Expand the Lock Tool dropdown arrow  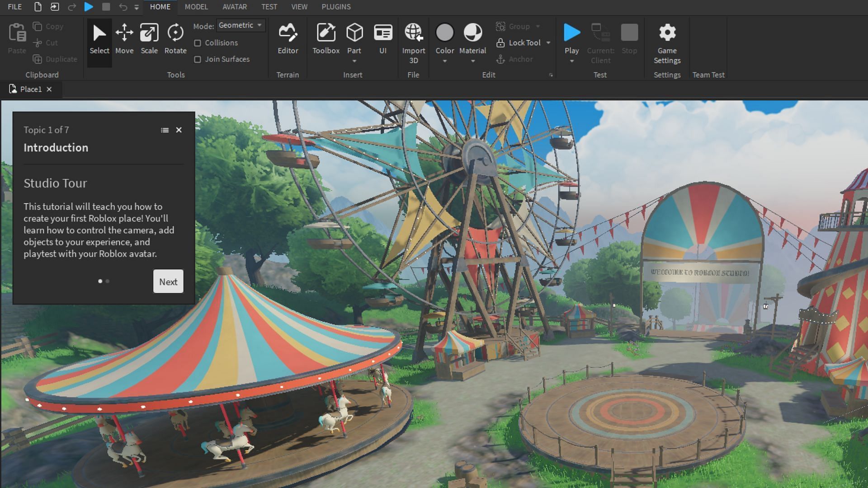coord(548,43)
